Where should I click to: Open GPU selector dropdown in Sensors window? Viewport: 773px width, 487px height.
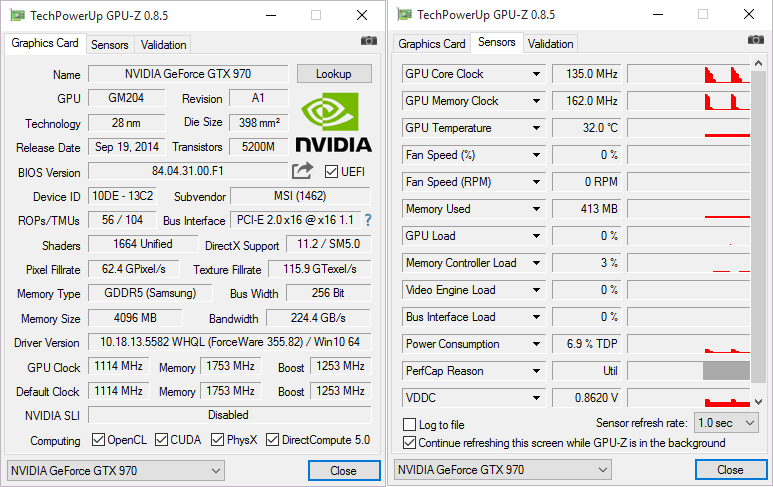503,470
